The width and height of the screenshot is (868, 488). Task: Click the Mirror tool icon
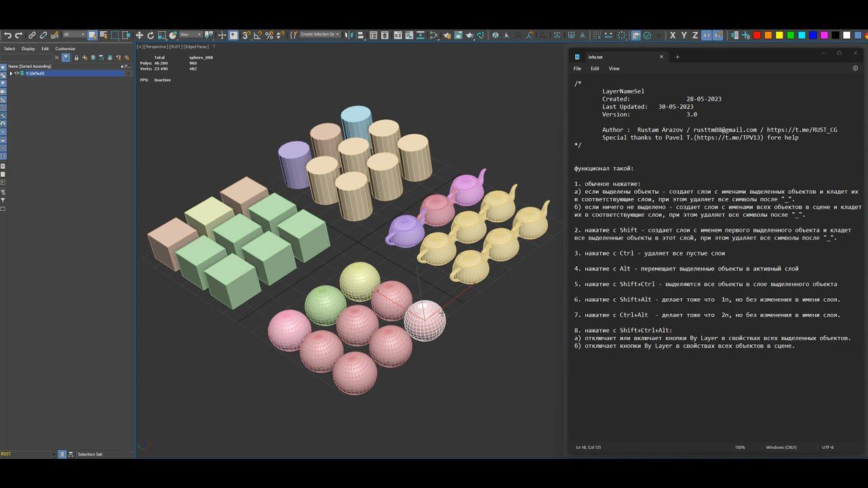(x=348, y=35)
